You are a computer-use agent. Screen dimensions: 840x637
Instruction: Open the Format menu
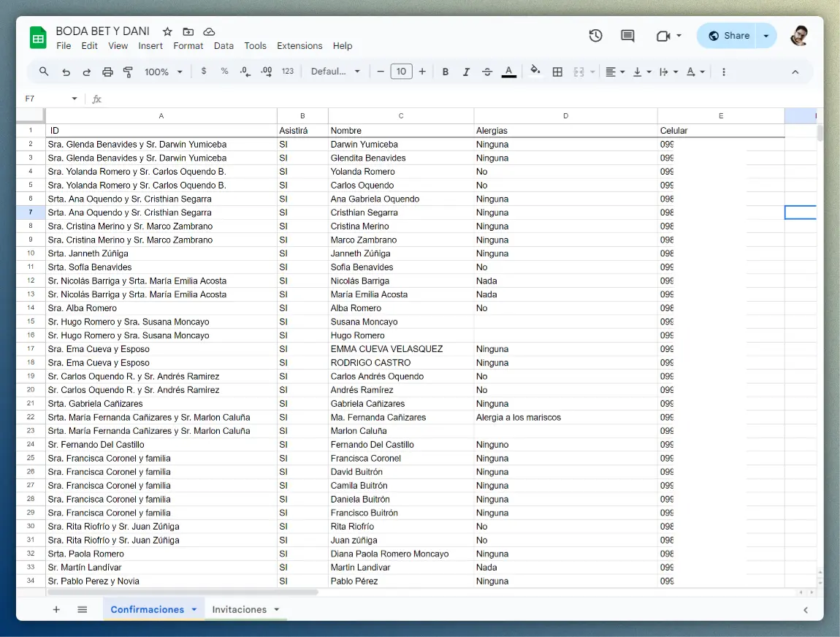coord(188,45)
